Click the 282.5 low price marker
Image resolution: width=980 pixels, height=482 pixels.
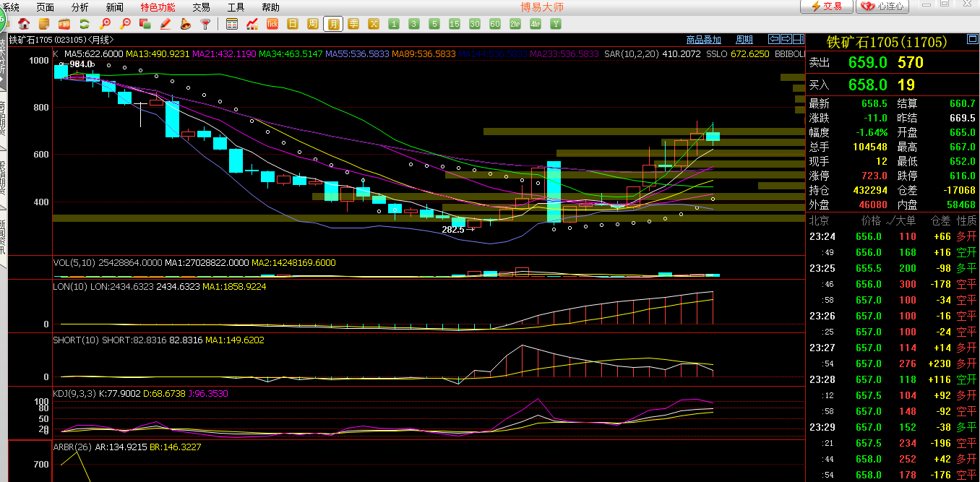click(x=453, y=229)
